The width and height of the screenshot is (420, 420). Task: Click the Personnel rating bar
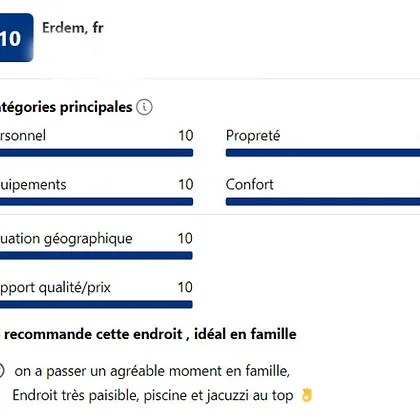pyautogui.click(x=96, y=153)
